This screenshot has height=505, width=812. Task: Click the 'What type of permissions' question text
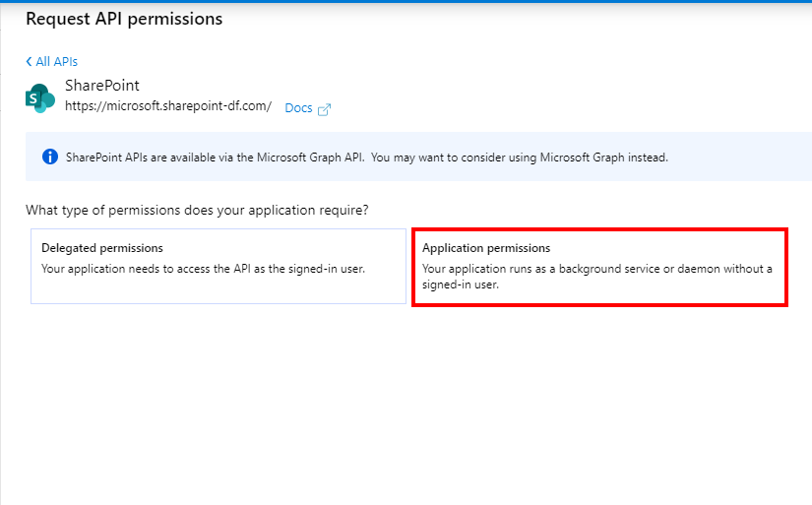197,211
